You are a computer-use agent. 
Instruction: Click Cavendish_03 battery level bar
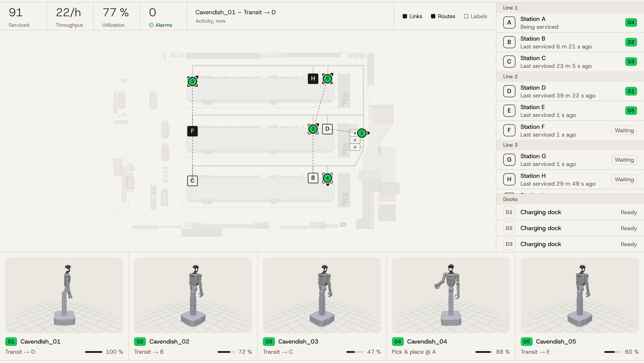pos(355,352)
